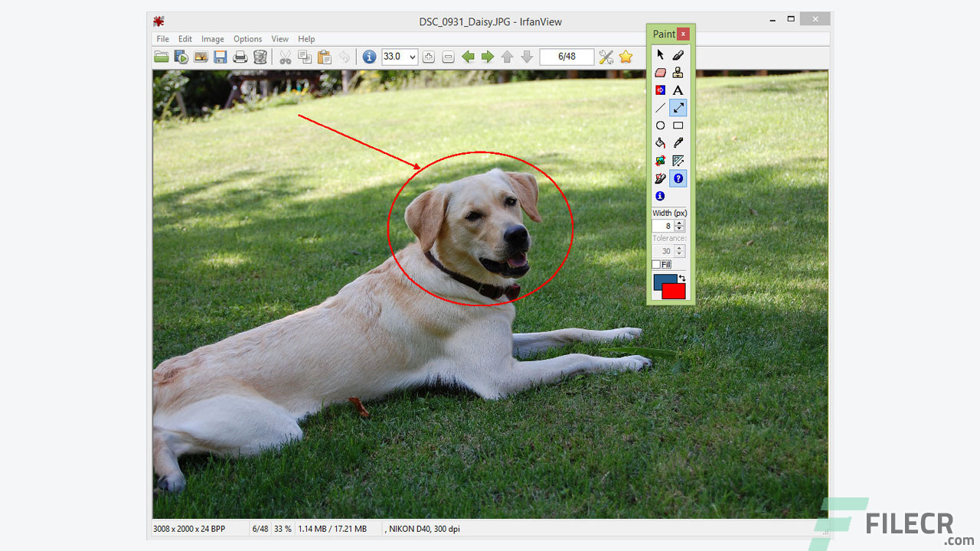Click the yellow star toolbar icon
This screenshot has height=551, width=980.
626,57
